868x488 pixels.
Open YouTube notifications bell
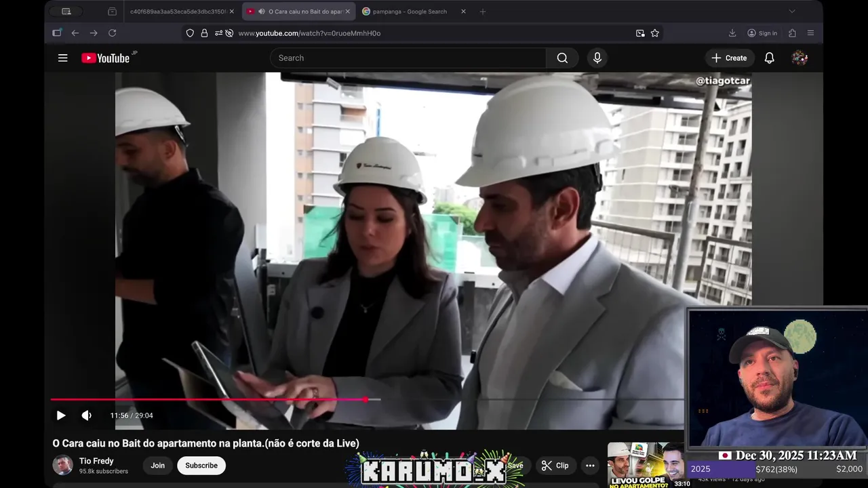pos(769,58)
